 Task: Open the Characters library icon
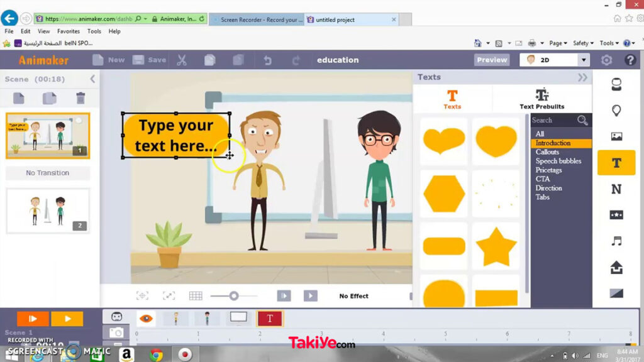tap(616, 85)
